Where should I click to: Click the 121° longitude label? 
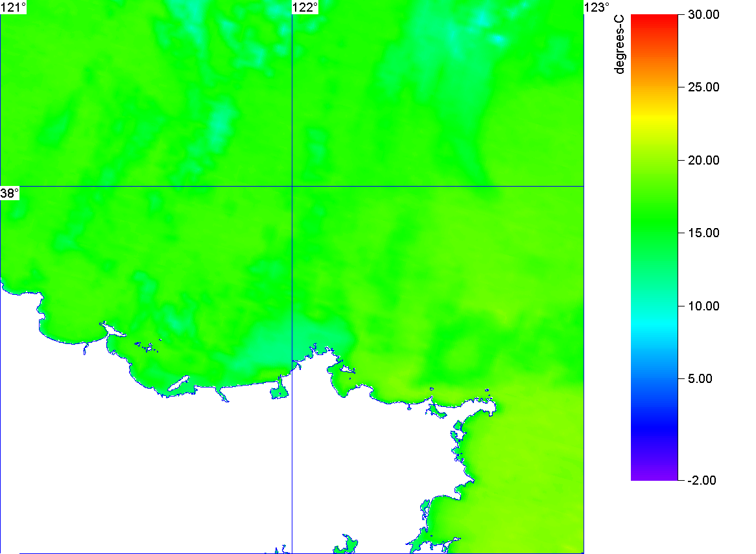click(x=13, y=7)
